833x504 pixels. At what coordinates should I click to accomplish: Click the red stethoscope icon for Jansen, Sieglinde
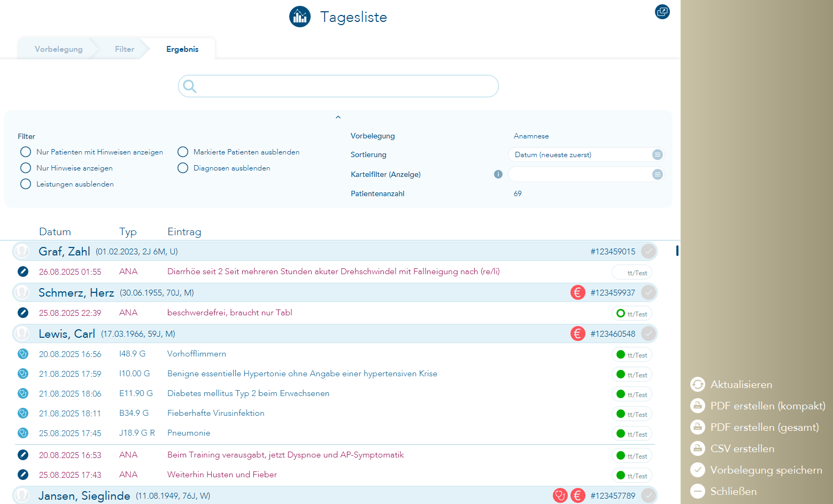[560, 495]
